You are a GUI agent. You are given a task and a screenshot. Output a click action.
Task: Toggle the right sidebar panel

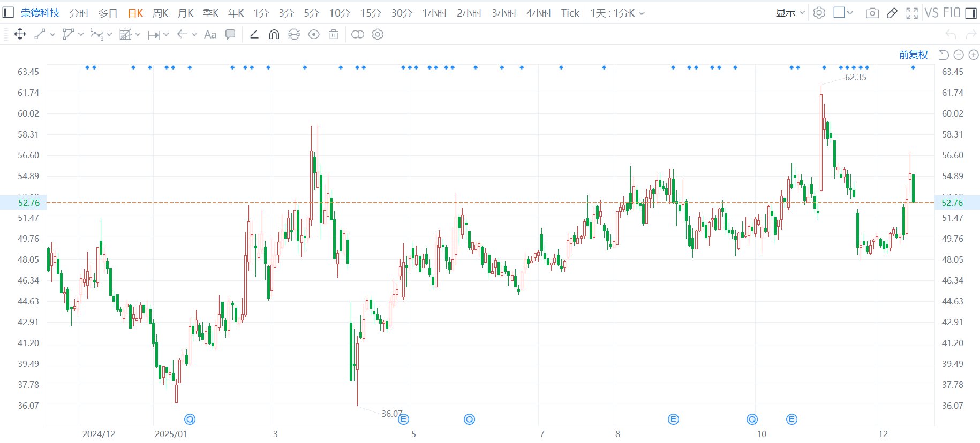(970, 13)
